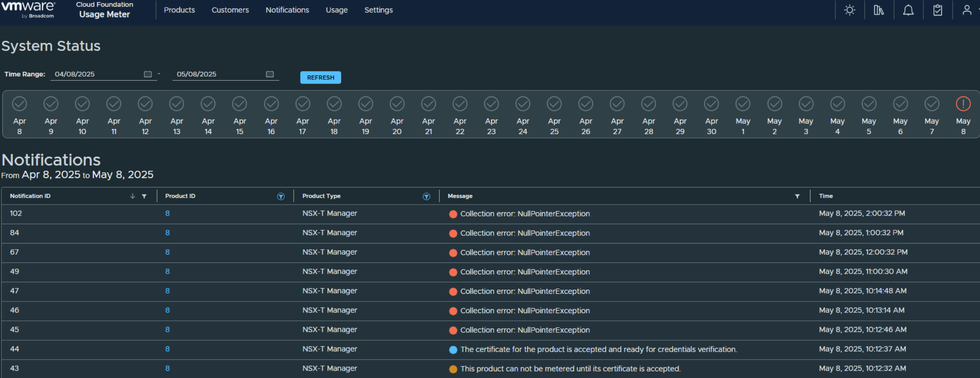
Task: Go to the Usage menu item
Action: point(336,10)
